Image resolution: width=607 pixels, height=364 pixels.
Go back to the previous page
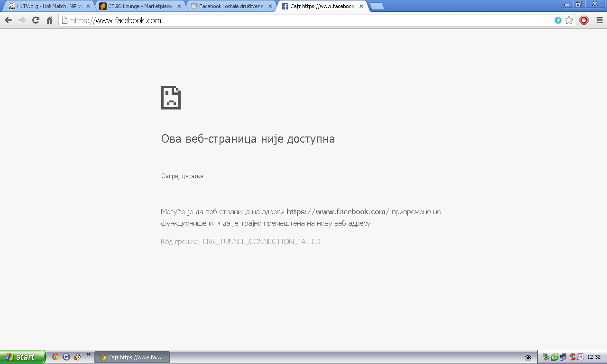[8, 20]
